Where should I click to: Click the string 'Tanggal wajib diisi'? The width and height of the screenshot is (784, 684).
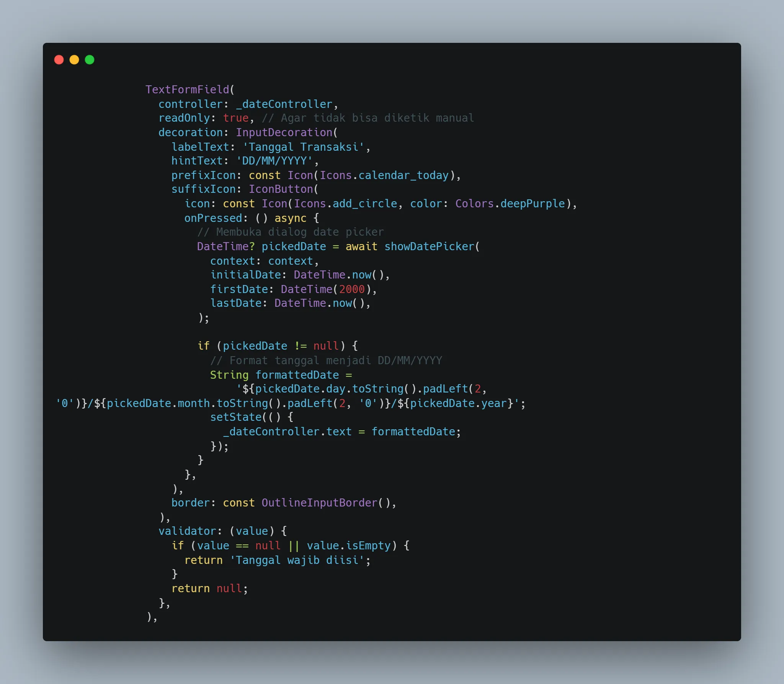[297, 560]
